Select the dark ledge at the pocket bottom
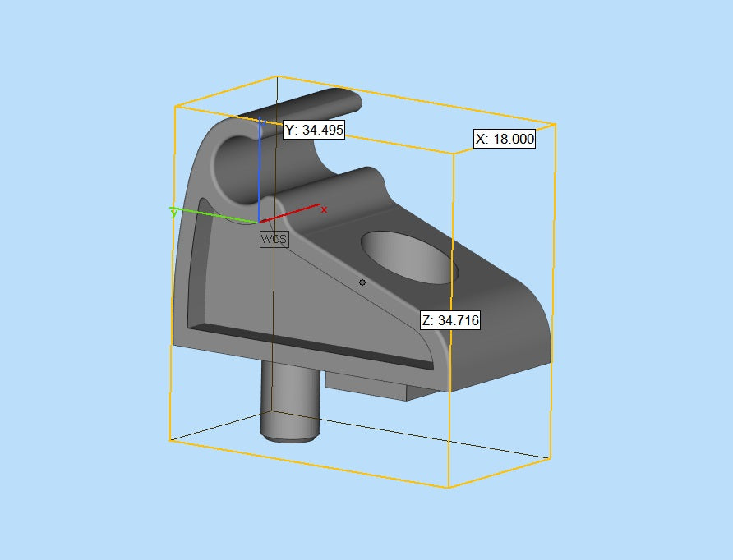This screenshot has height=560, width=733. (312, 346)
